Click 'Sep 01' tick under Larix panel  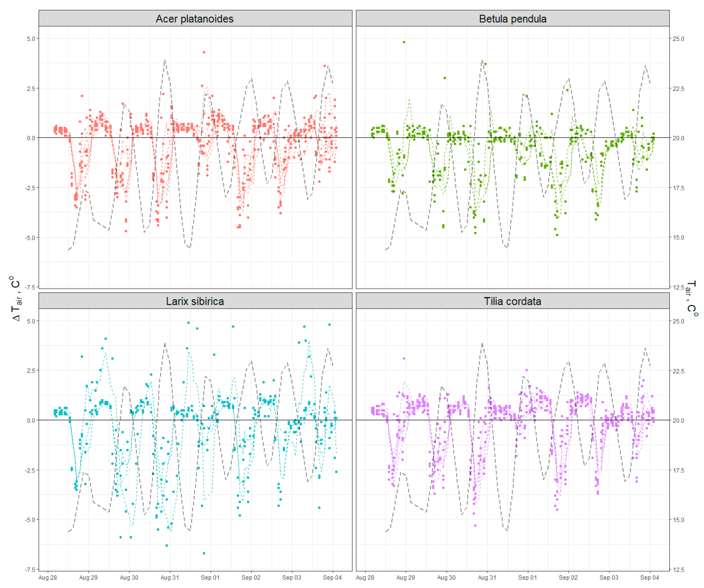pyautogui.click(x=210, y=578)
